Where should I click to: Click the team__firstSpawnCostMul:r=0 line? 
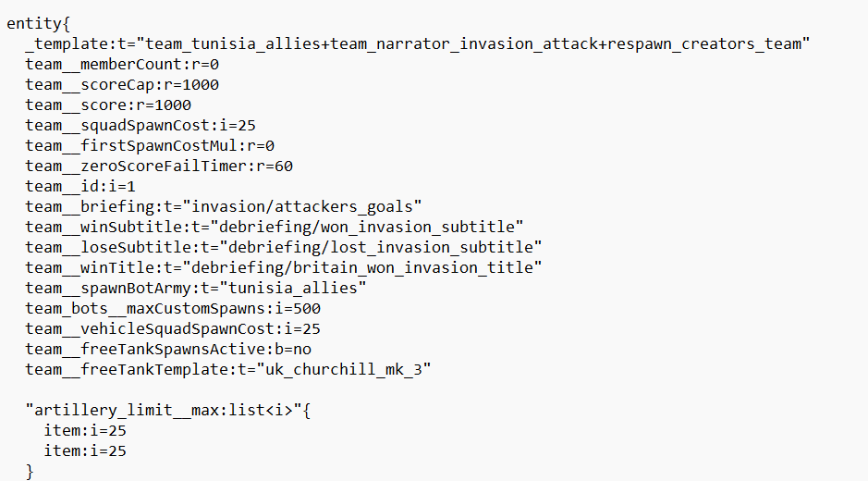(150, 146)
